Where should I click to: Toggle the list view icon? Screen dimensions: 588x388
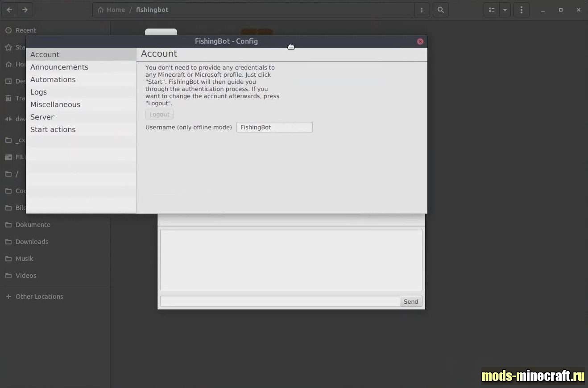coord(491,10)
